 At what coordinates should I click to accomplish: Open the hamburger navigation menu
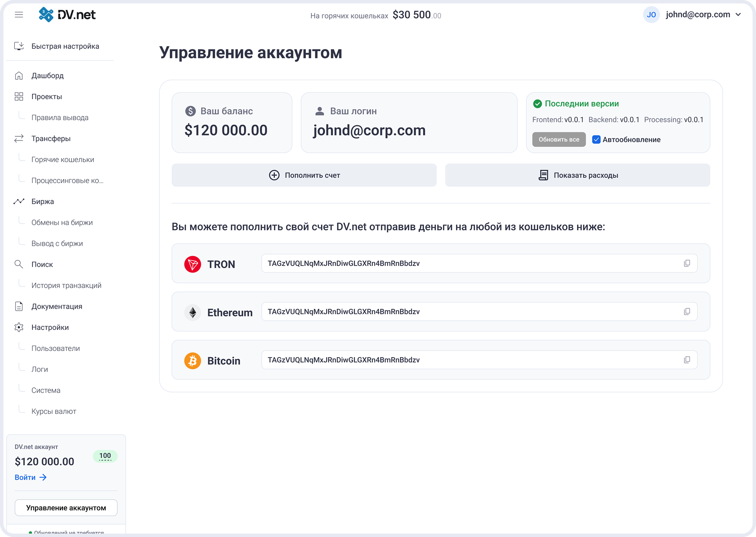19,14
